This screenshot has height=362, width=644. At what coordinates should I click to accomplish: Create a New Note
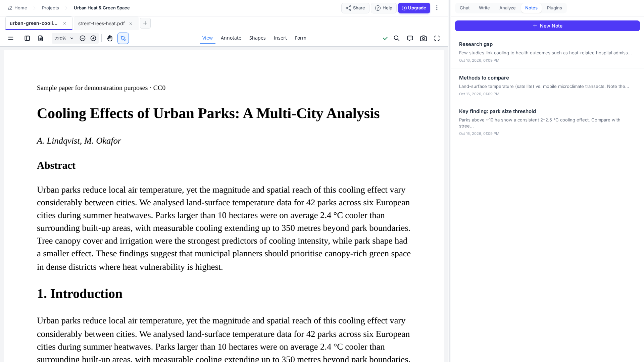[547, 26]
